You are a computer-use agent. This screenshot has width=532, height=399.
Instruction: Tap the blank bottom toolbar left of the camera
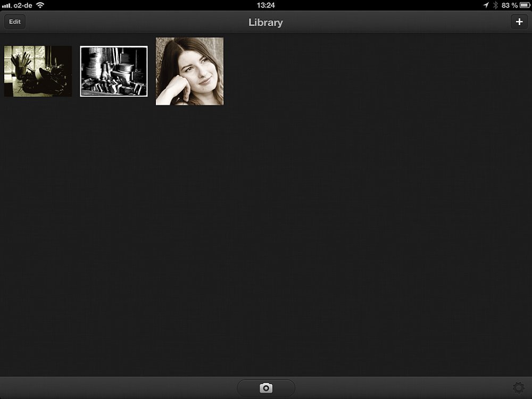(117, 388)
